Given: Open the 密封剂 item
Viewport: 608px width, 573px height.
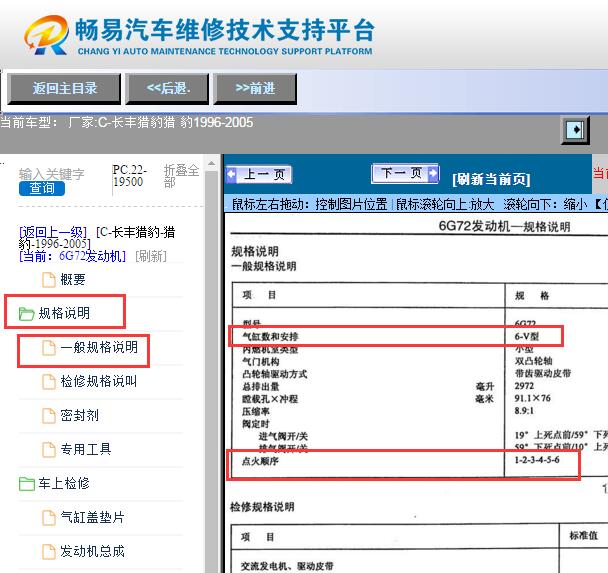Looking at the screenshot, I should [79, 415].
